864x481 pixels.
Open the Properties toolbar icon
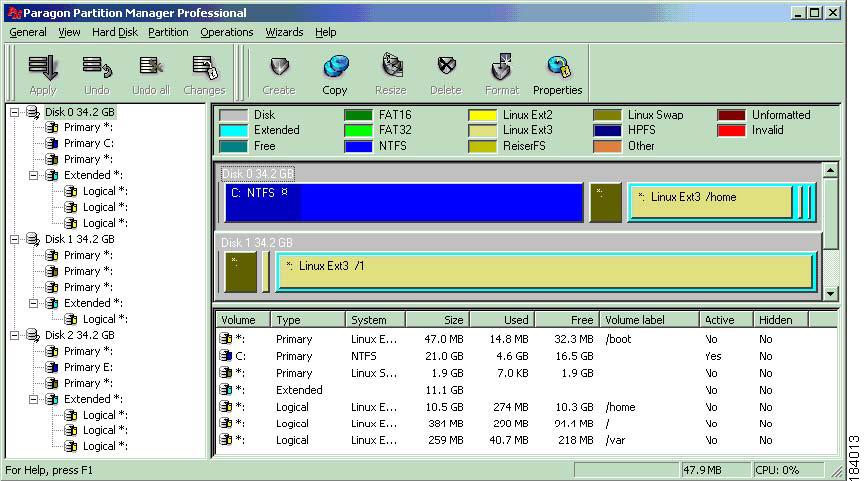pyautogui.click(x=558, y=67)
